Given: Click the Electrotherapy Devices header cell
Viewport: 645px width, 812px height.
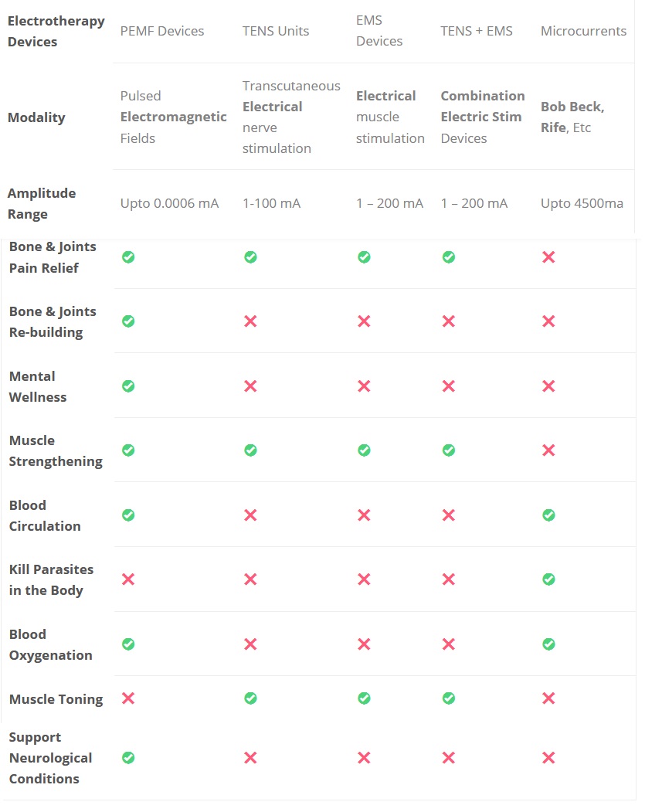Looking at the screenshot, I should [56, 31].
